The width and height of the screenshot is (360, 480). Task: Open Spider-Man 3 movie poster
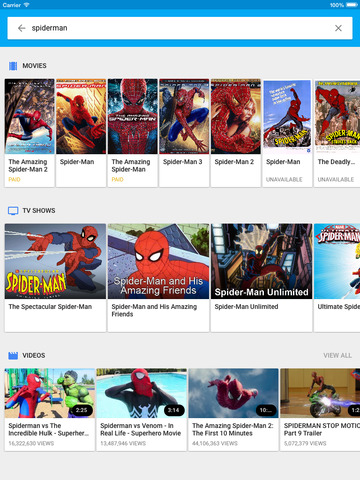click(x=184, y=116)
